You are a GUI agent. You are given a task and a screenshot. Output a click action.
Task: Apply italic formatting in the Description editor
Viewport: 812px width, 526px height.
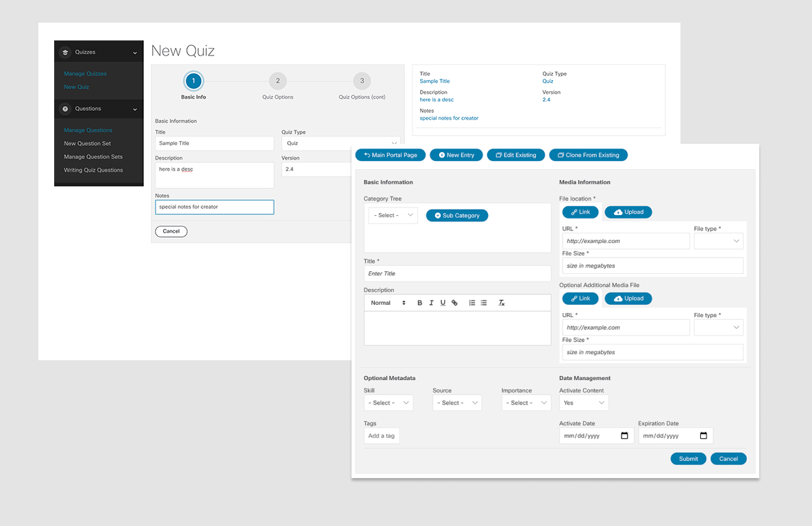pos(432,302)
